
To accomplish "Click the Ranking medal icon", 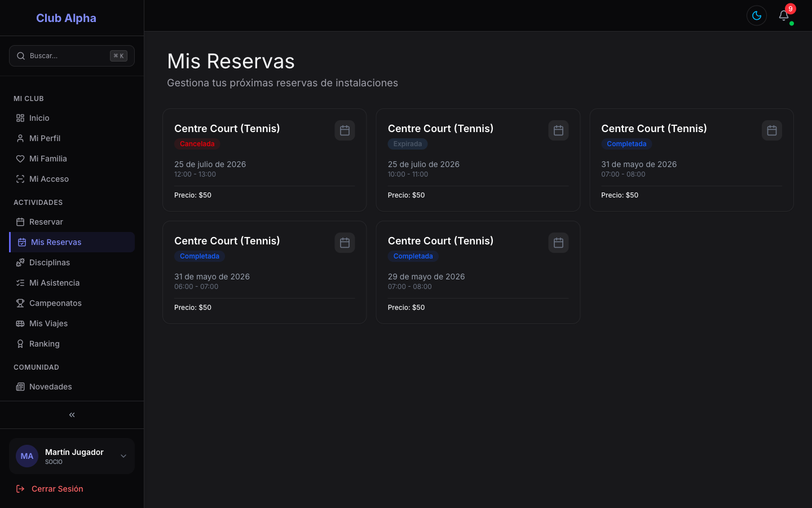I will pos(20,344).
